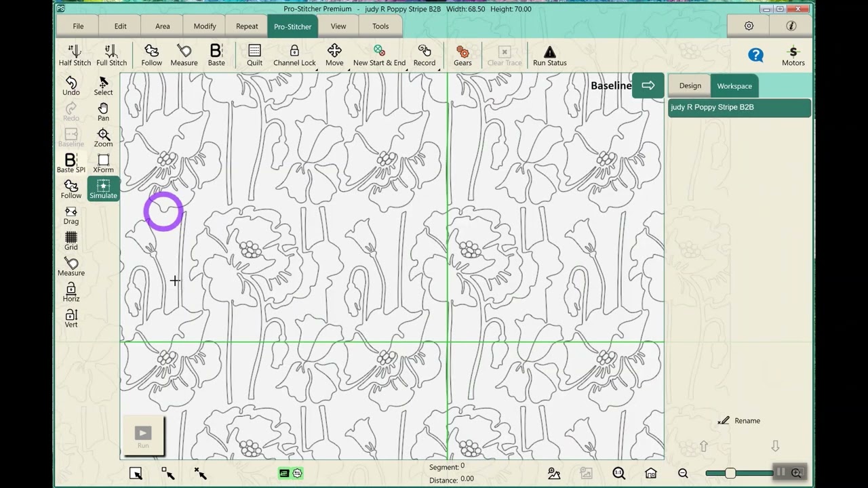868x488 pixels.
Task: Click Follow in left sidebar
Action: pos(71,189)
